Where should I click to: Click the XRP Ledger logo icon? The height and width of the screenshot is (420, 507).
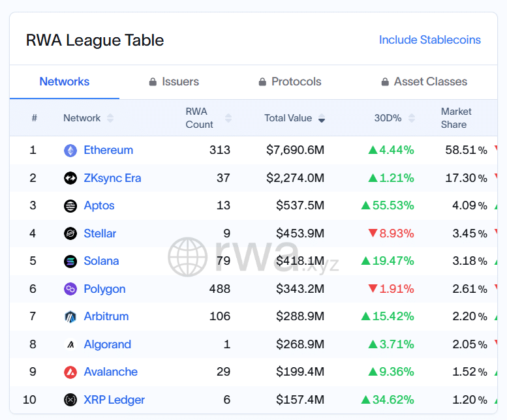(70, 400)
